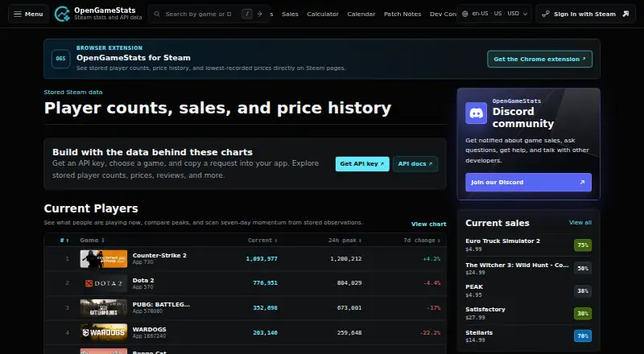Screen dimensions: 644x354
Task: Click the OGS browser extension badge icon
Action: tap(61, 59)
